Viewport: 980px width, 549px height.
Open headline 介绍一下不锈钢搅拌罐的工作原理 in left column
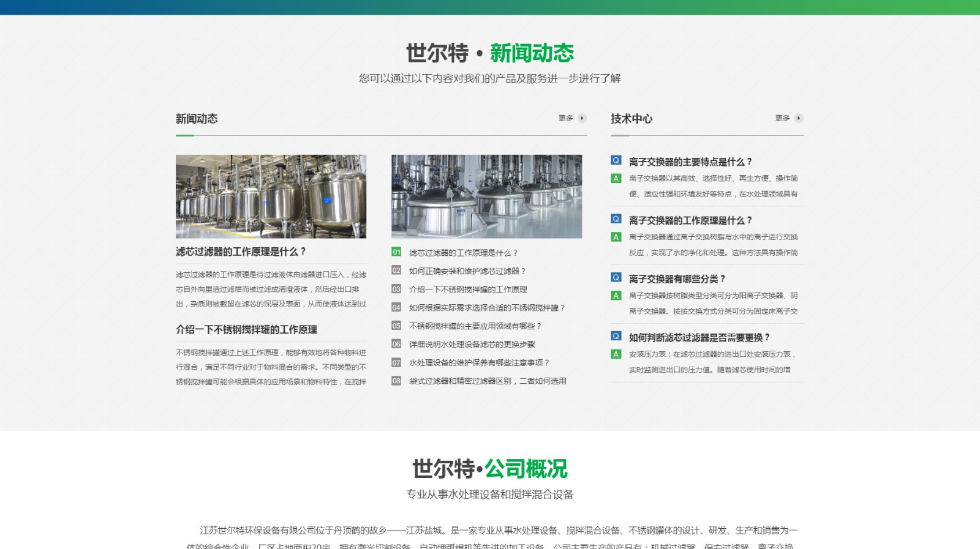coord(246,329)
